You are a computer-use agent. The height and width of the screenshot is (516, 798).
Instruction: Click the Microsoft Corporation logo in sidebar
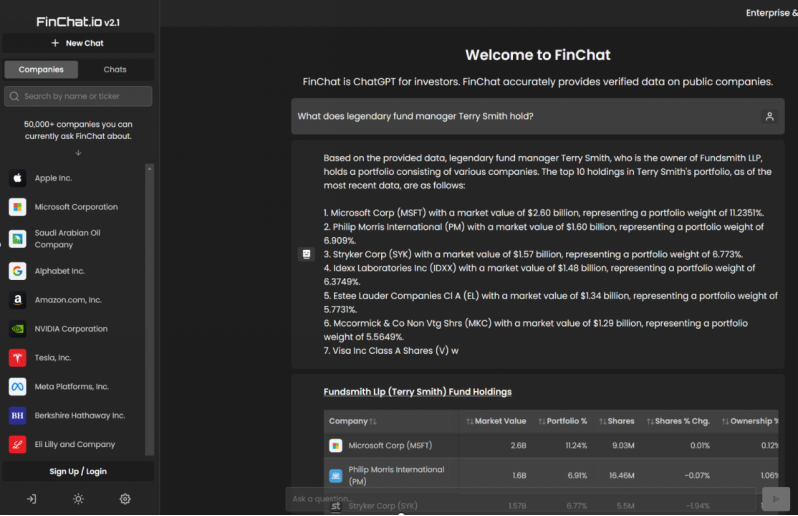17,207
